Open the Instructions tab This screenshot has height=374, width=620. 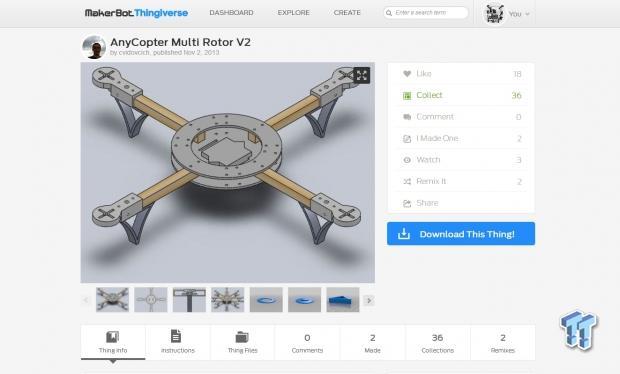click(x=178, y=342)
